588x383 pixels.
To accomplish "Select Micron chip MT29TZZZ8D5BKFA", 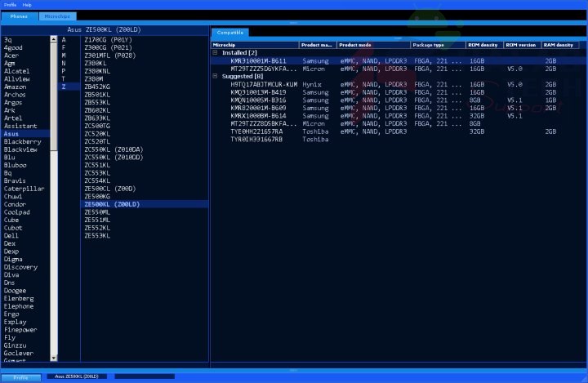I will (x=398, y=123).
